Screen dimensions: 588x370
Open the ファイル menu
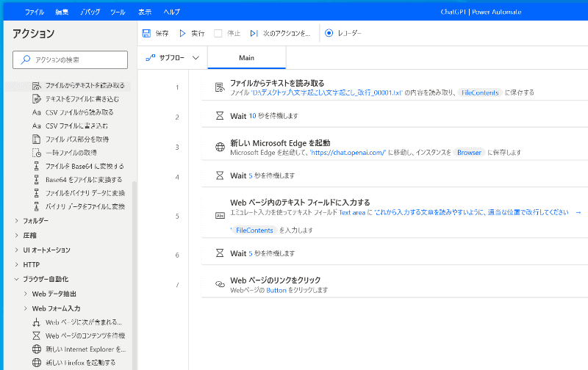tap(34, 12)
